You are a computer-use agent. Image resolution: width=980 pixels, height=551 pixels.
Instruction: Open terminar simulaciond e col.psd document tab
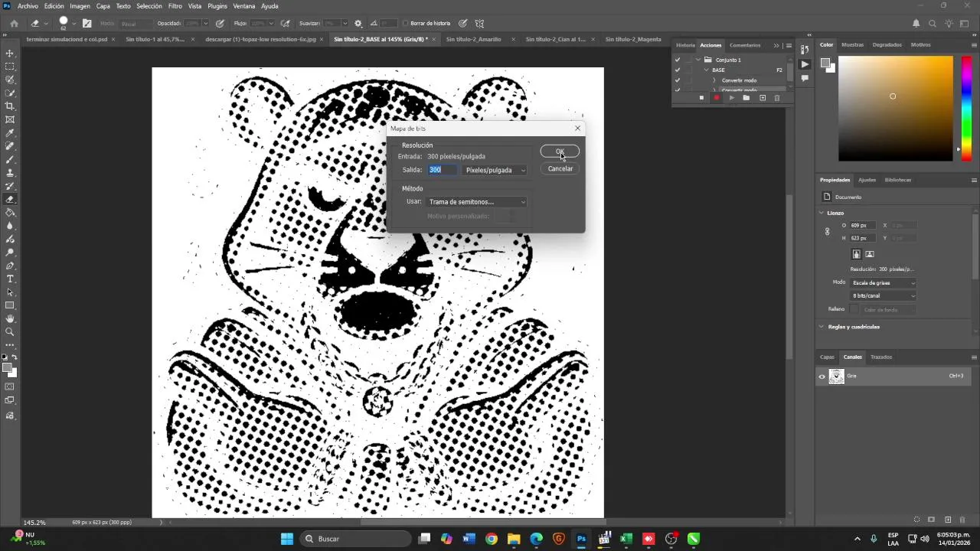click(67, 40)
